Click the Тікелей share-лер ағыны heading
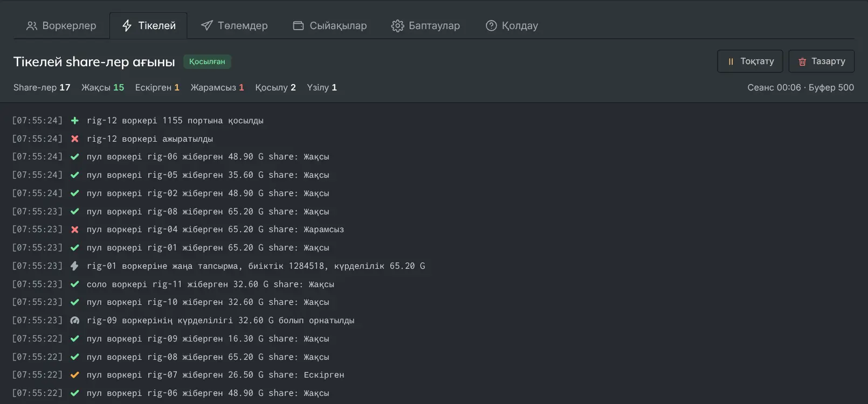Viewport: 868px width, 404px height. tap(94, 62)
